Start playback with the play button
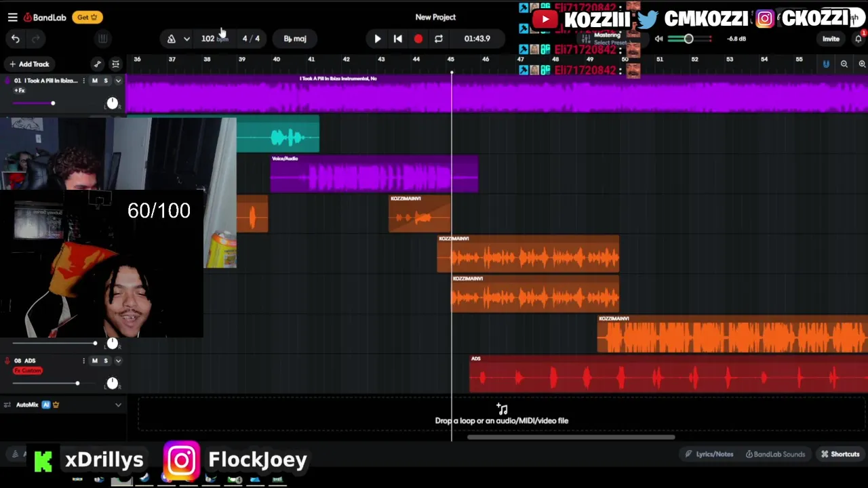The width and height of the screenshot is (868, 488). (378, 39)
